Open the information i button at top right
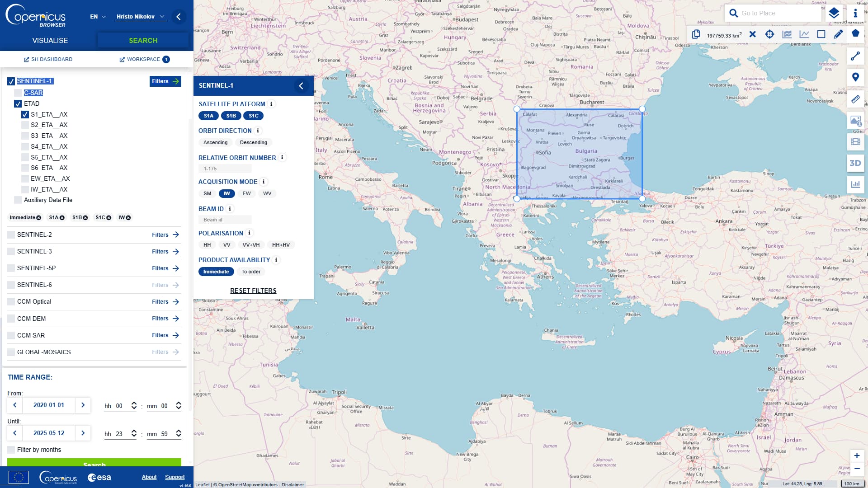Screen dimensions: 868x488 (855, 13)
